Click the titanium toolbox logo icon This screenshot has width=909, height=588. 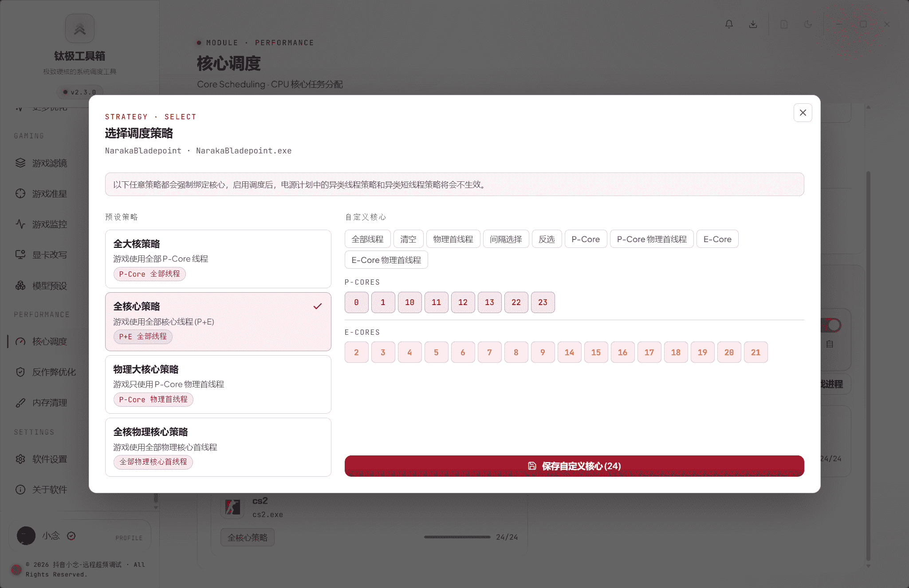[80, 29]
